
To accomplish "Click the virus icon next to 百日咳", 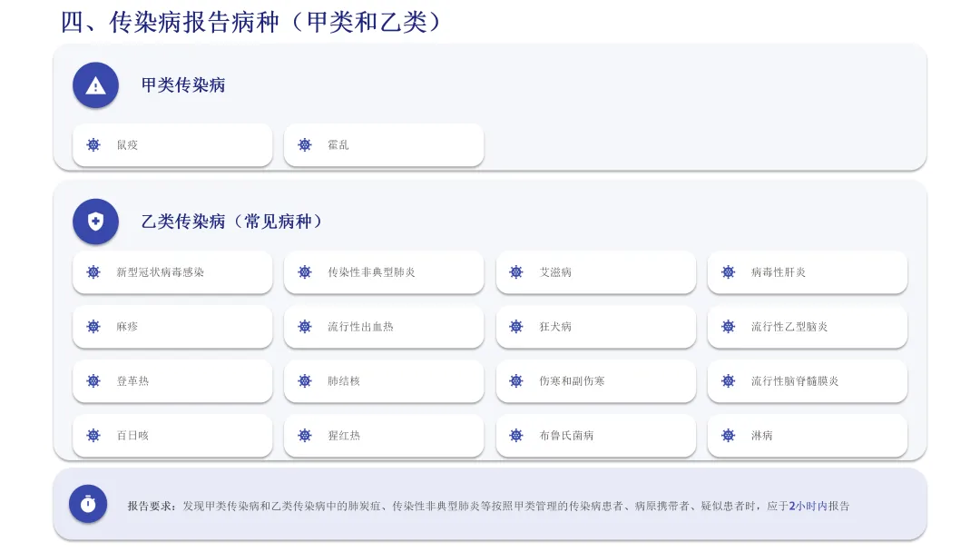I will (x=93, y=436).
